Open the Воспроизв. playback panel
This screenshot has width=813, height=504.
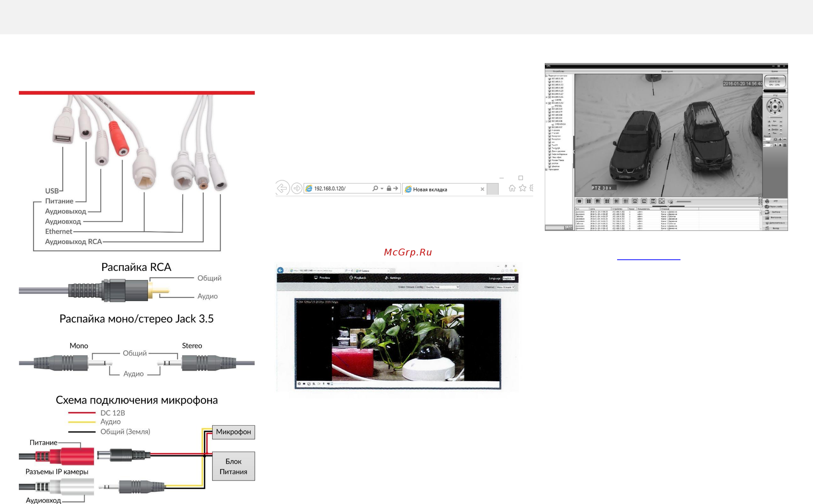click(x=775, y=218)
